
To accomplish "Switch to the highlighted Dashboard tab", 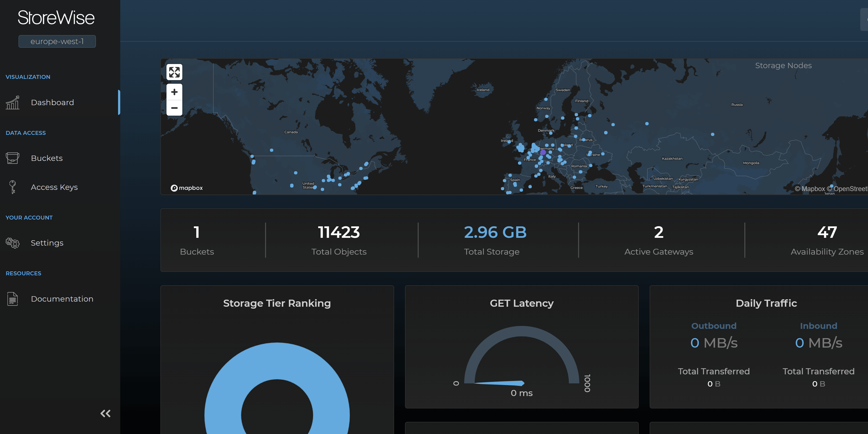I will tap(52, 102).
